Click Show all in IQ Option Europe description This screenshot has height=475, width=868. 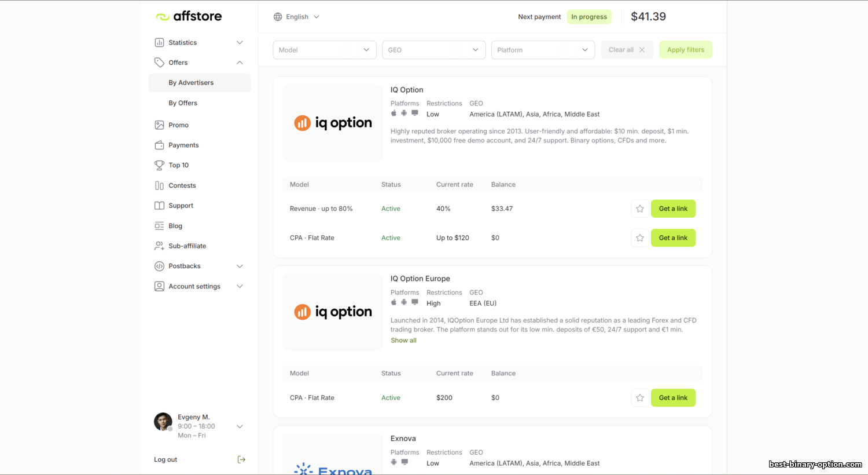click(403, 340)
